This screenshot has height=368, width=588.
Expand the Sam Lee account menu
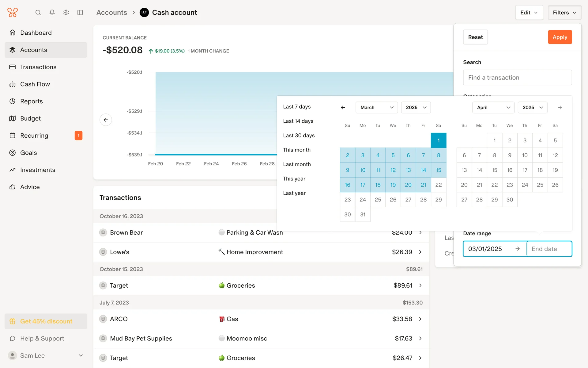(81, 355)
